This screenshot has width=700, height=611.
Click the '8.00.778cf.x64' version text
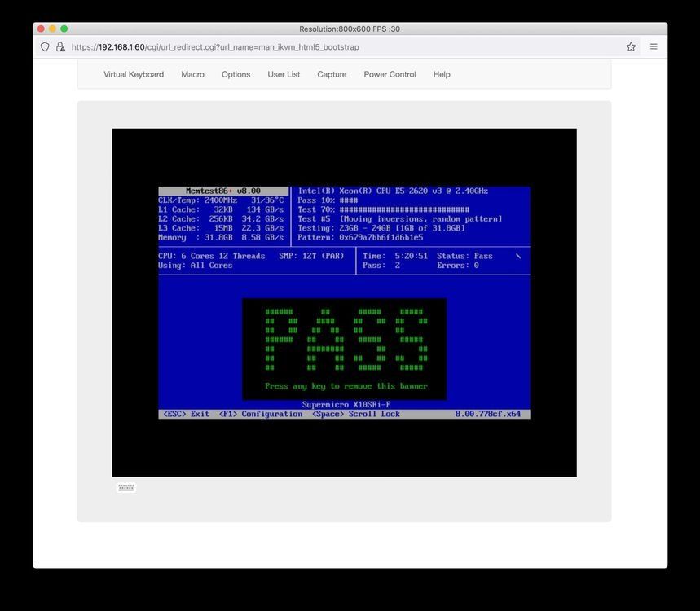(487, 414)
